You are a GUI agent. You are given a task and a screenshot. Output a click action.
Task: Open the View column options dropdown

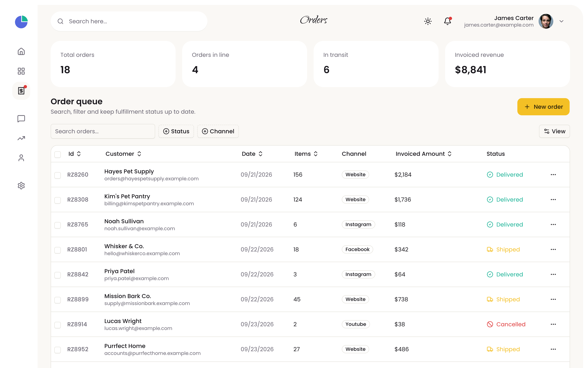tap(554, 131)
